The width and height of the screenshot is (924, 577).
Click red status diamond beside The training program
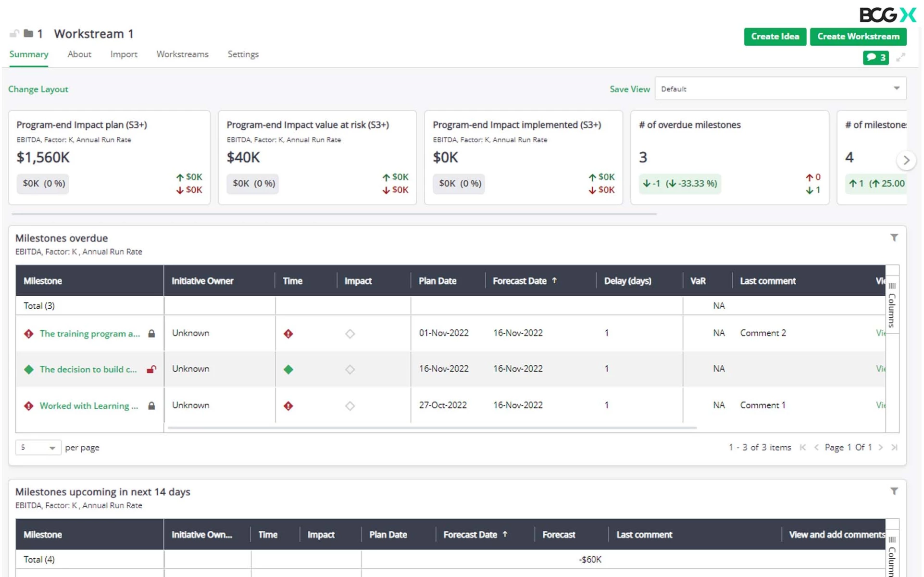29,334
